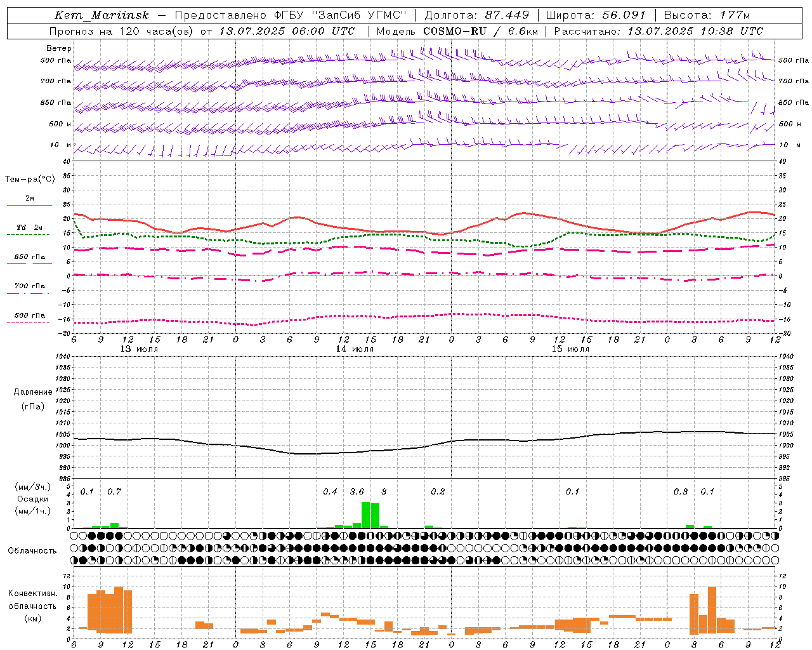Screen dimensions: 812x650
Task: Click the 0.7 precipitation total value
Action: (114, 492)
